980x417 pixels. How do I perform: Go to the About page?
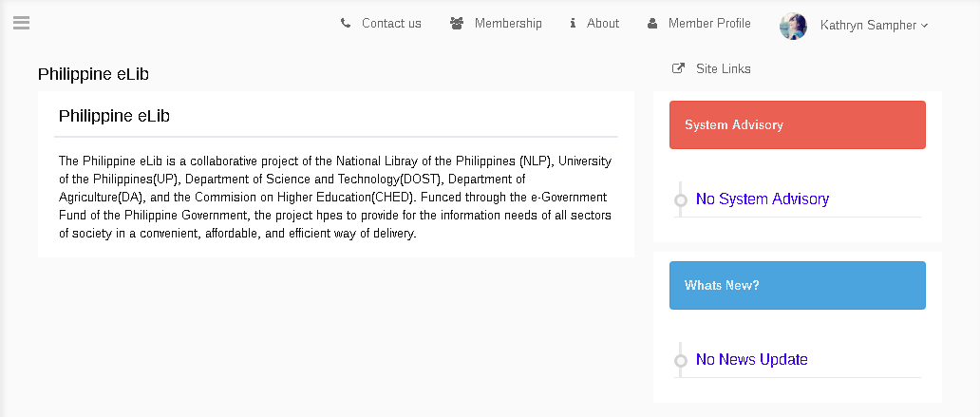click(602, 24)
